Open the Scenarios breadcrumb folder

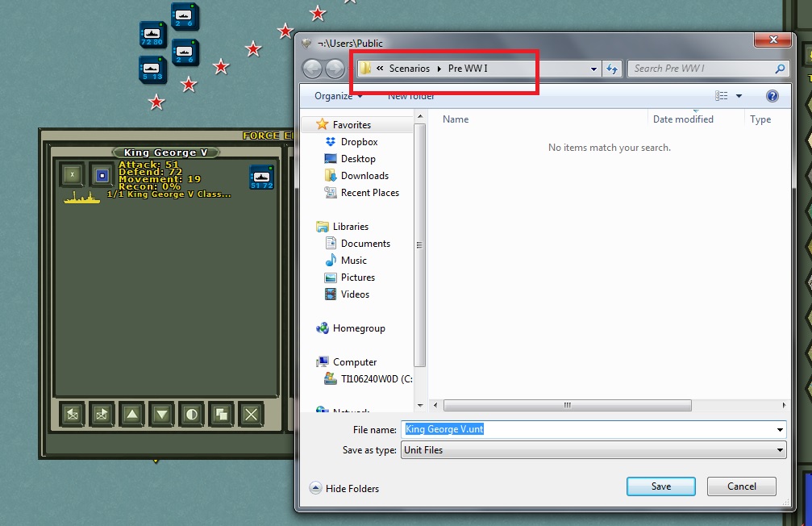point(409,69)
